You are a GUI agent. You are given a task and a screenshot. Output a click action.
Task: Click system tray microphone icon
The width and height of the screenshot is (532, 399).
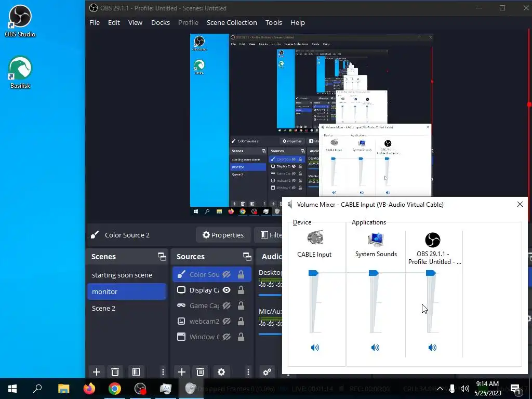click(x=452, y=389)
